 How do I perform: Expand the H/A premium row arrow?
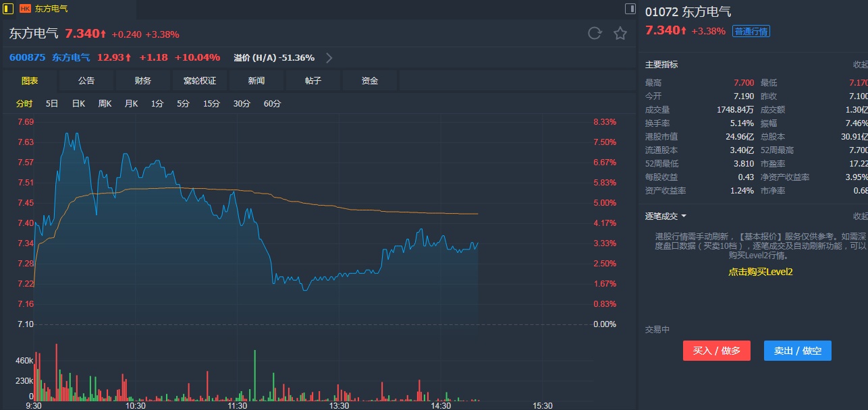(329, 58)
